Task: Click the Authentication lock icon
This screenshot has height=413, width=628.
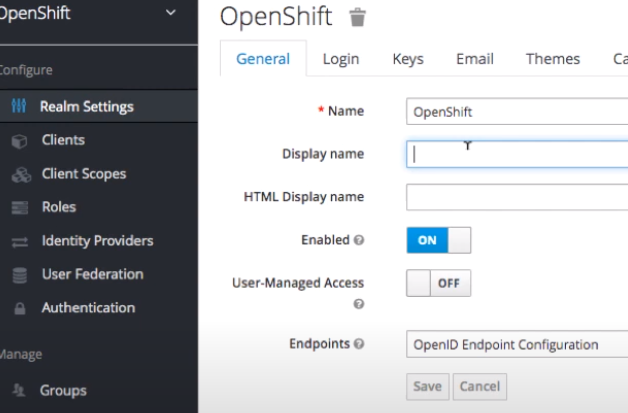Action: tap(20, 308)
